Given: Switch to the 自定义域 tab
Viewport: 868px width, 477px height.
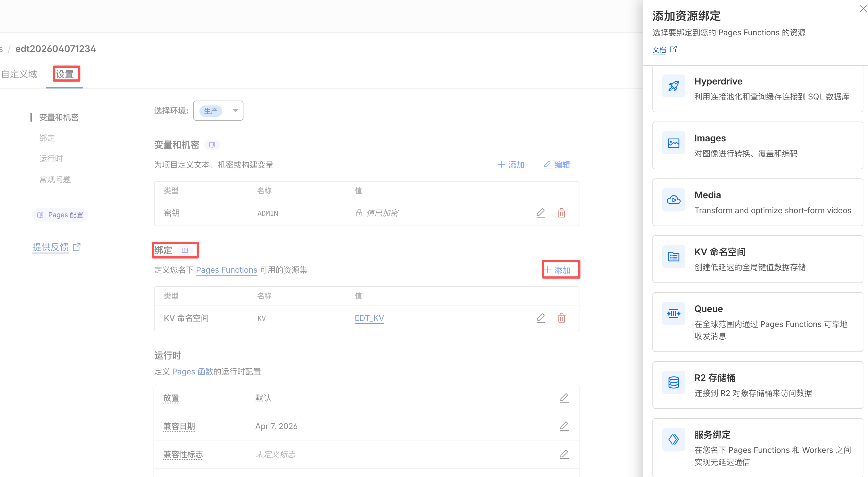Looking at the screenshot, I should (x=19, y=74).
